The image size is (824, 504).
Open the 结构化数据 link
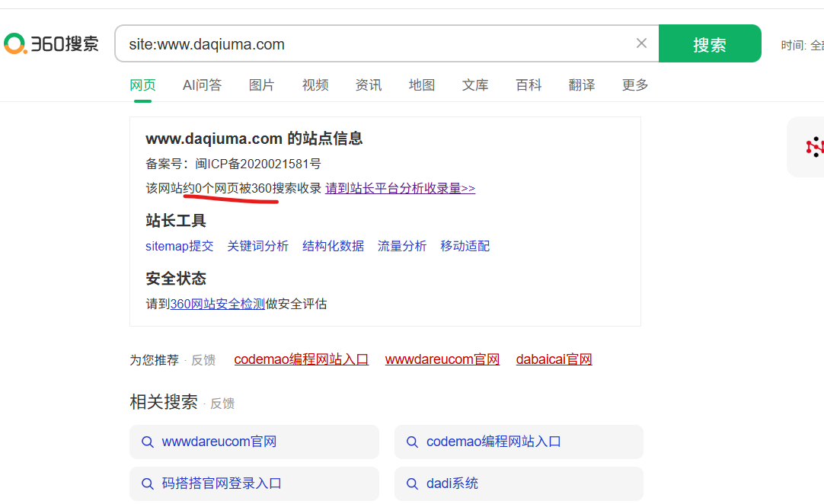333,246
